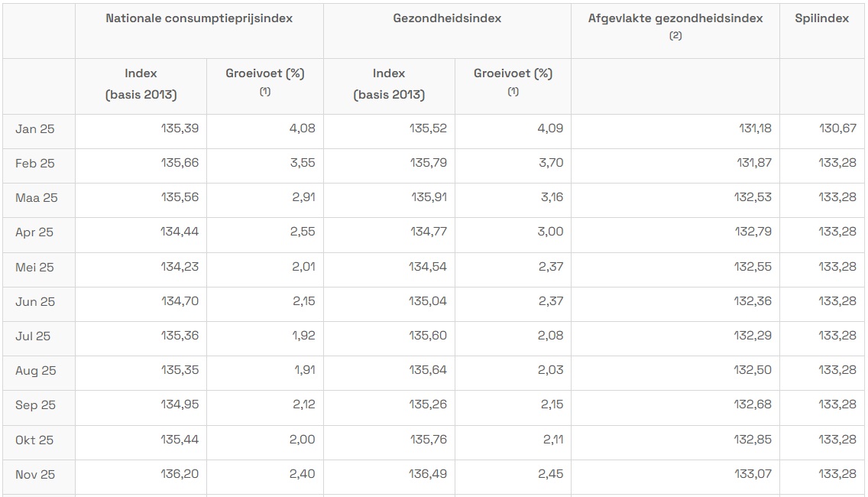The height and width of the screenshot is (497, 868).
Task: Click the Maa 25 row label
Action: tap(37, 198)
